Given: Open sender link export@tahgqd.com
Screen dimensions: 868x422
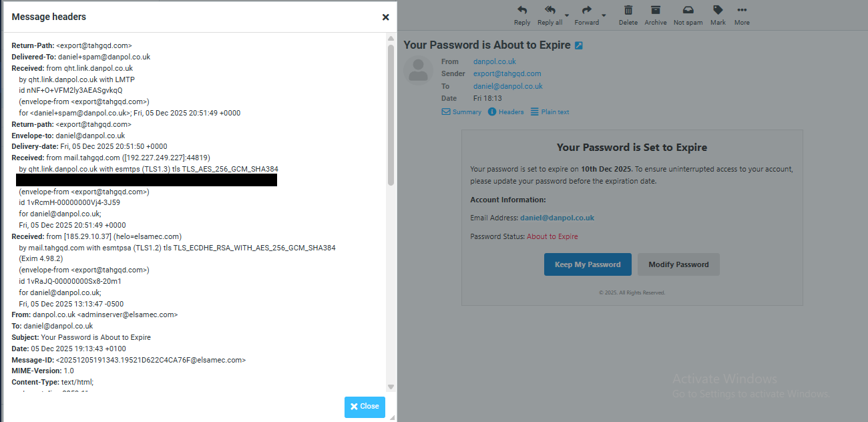Looking at the screenshot, I should [x=507, y=73].
